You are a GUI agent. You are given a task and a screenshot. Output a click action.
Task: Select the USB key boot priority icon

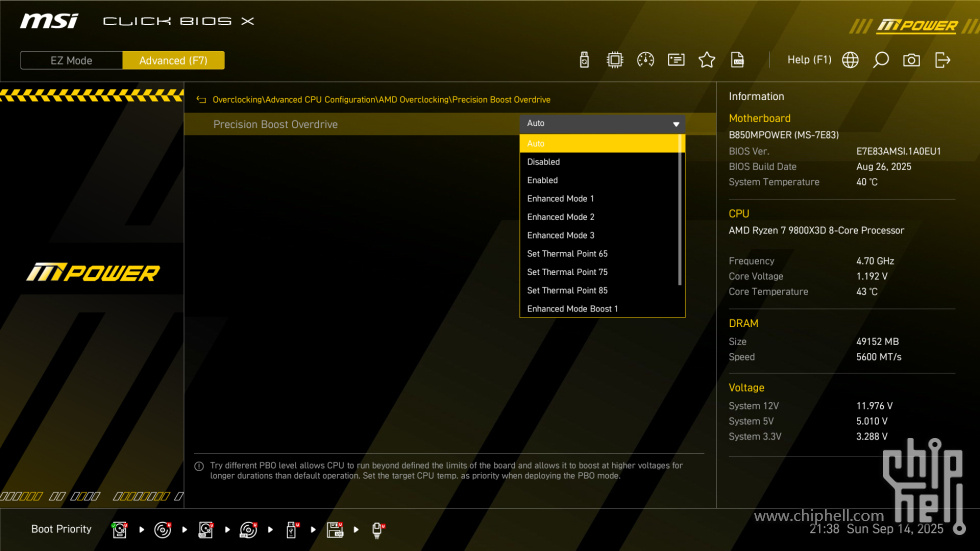tap(292, 530)
